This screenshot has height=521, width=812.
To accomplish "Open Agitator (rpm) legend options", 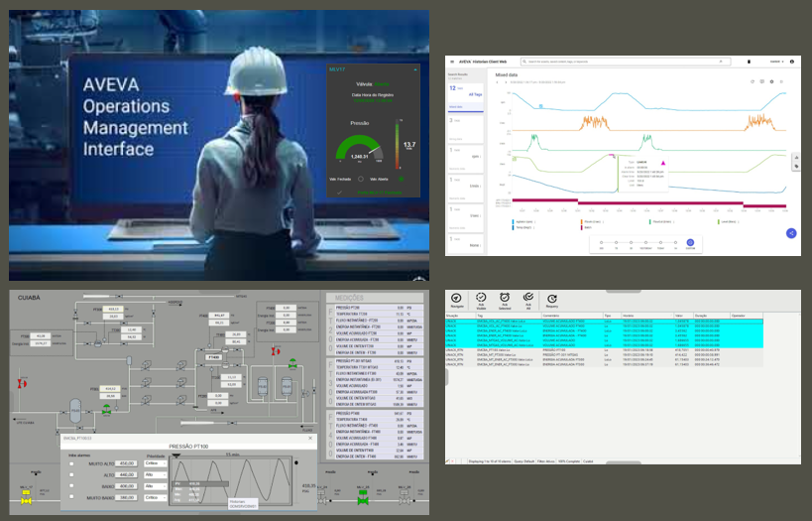I will click(x=535, y=222).
